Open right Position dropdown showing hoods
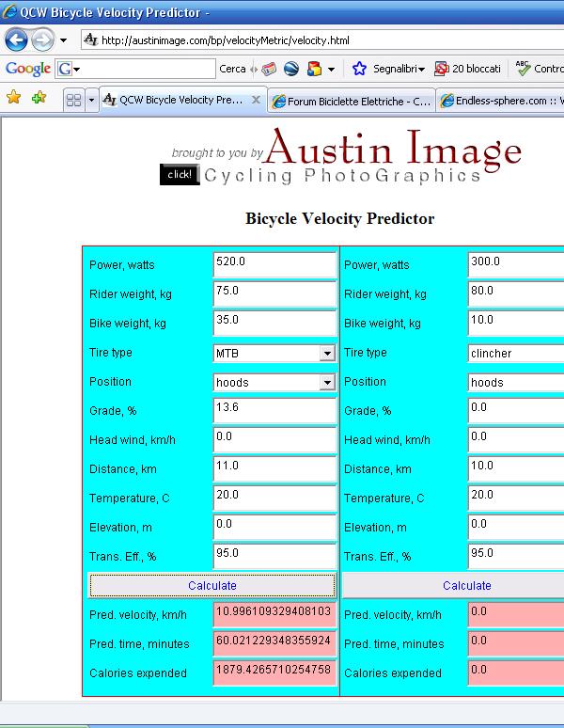564x728 pixels. (516, 383)
